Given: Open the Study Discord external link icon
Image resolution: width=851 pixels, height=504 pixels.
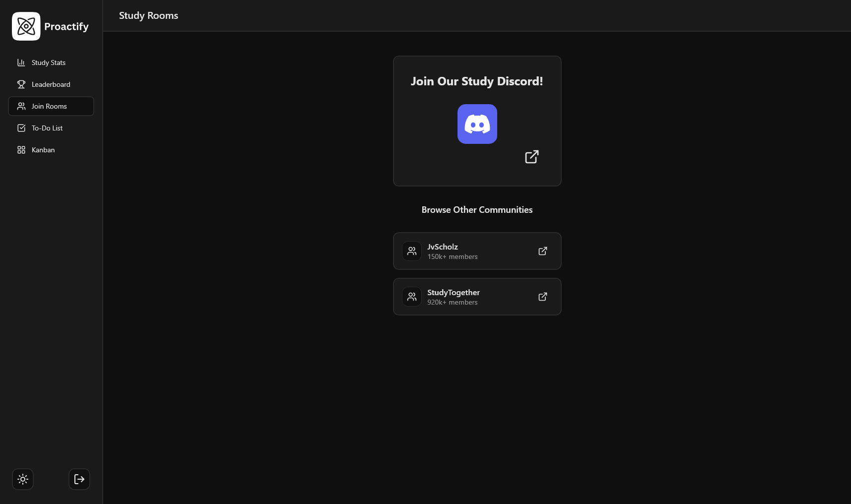Looking at the screenshot, I should click(532, 157).
